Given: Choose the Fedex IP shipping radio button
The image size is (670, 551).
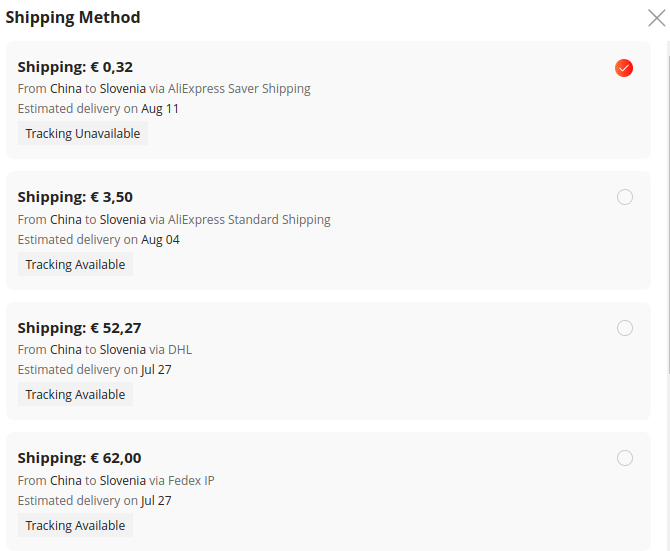Looking at the screenshot, I should 625,458.
